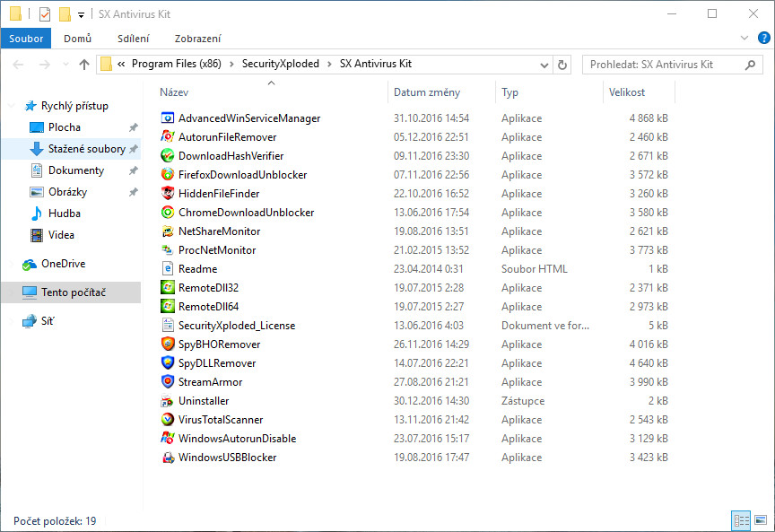Open the Sdílení ribbon tab

pyautogui.click(x=134, y=39)
